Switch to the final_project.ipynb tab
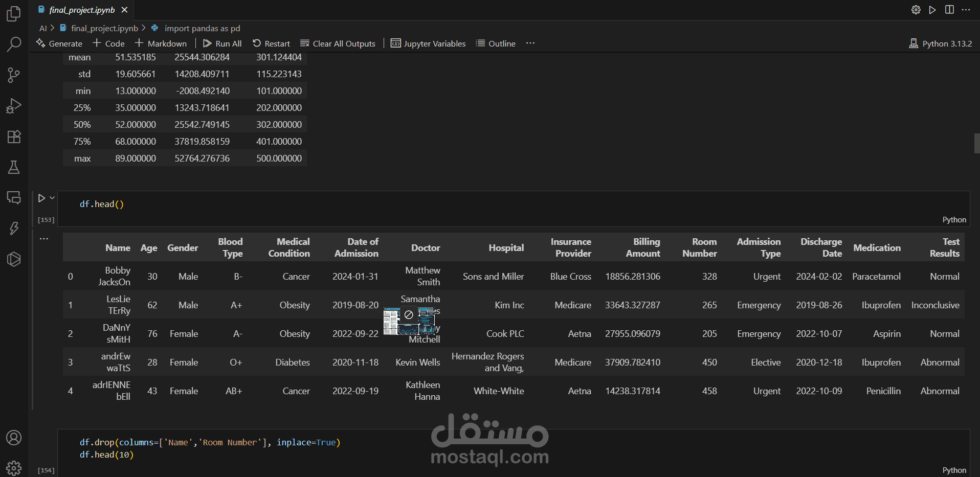This screenshot has width=980, height=477. [82, 9]
